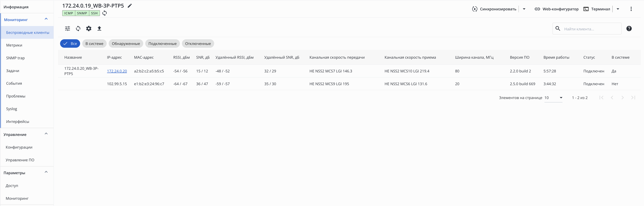Open the Терминал dropdown arrow
644x206 pixels.
coord(618,9)
